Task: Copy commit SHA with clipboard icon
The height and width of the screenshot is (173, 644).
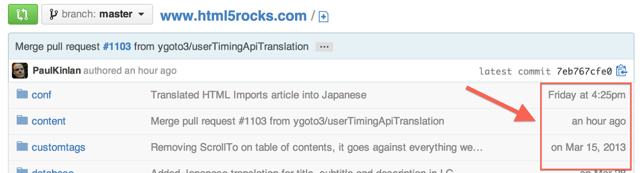Action: [621, 71]
